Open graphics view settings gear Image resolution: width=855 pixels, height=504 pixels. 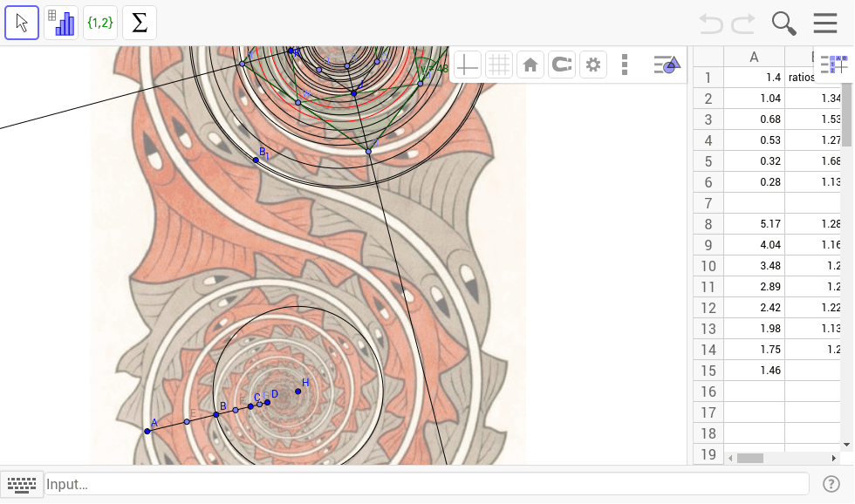pyautogui.click(x=593, y=65)
